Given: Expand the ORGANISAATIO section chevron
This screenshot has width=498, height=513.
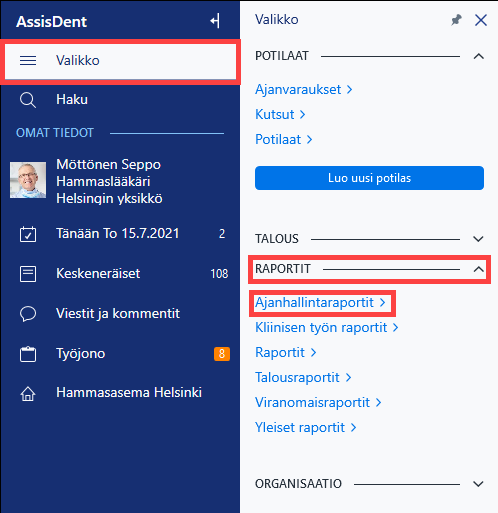Looking at the screenshot, I should coord(479,484).
